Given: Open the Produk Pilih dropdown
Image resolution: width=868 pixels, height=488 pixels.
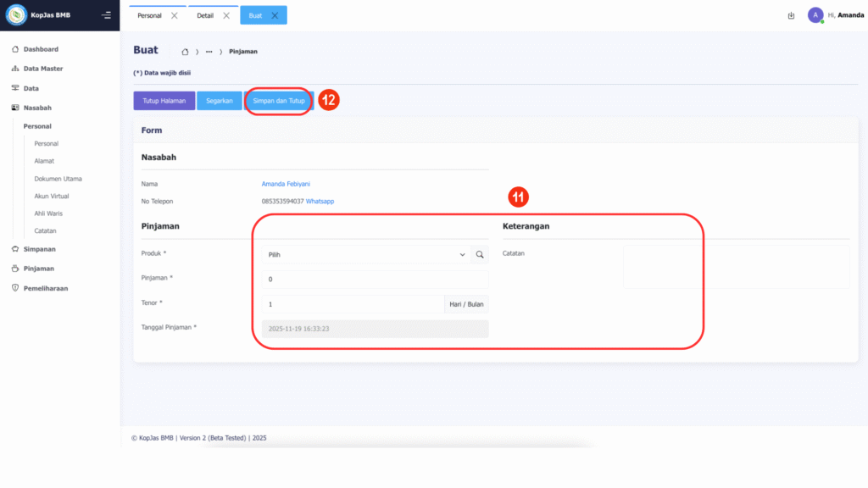Looking at the screenshot, I should point(365,254).
